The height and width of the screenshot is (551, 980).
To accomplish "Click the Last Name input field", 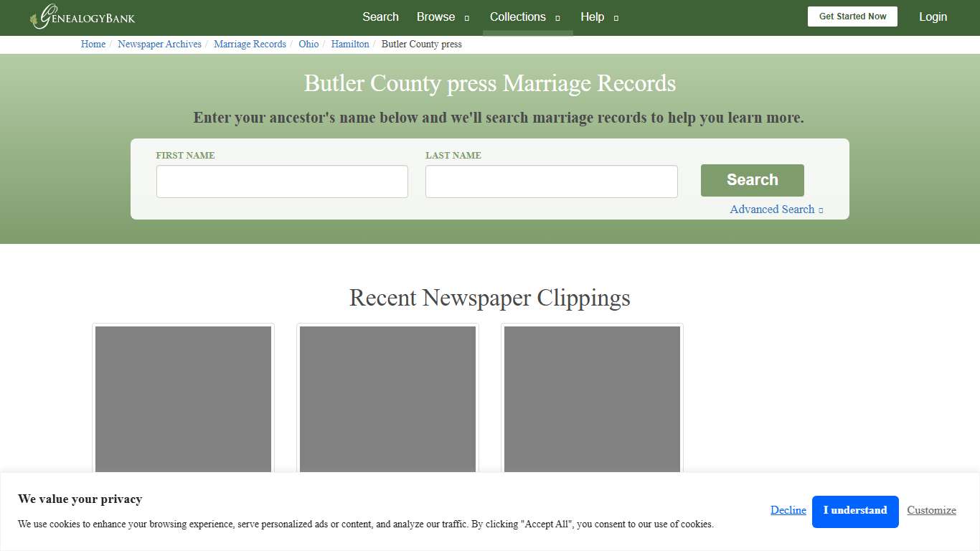I will [551, 181].
